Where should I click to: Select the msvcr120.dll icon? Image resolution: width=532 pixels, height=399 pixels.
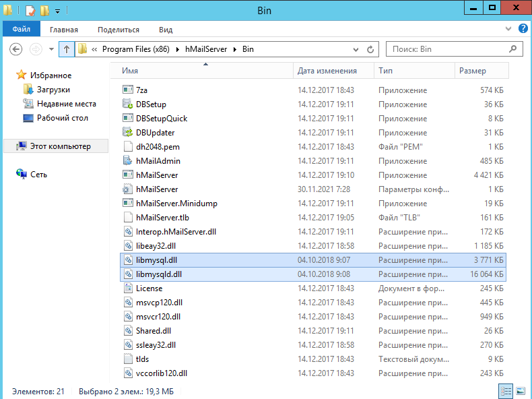127,317
